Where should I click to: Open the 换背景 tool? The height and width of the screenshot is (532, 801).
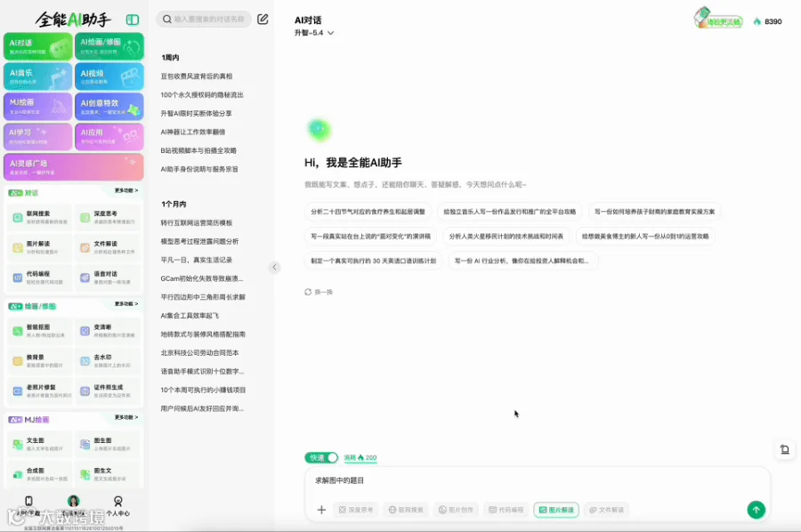(40, 361)
